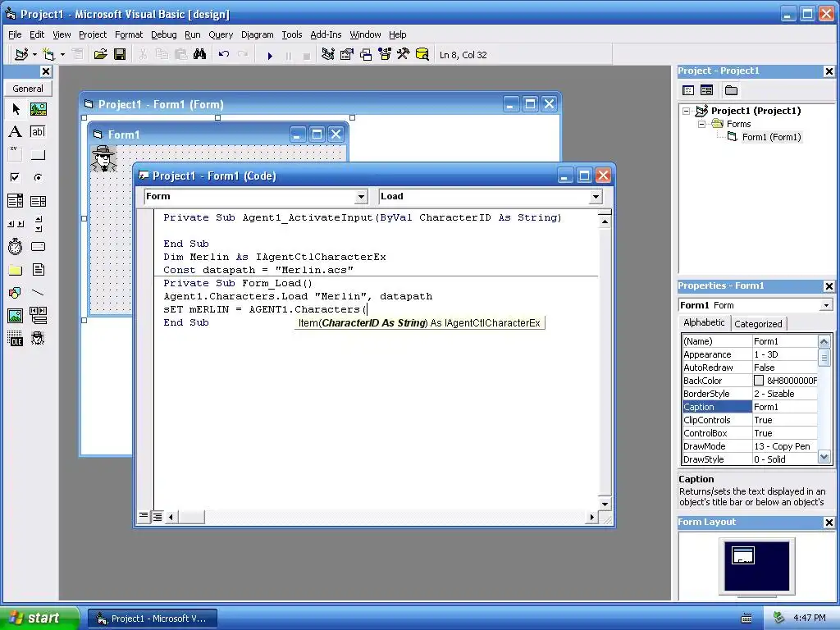Open the Object Browser toolbar icon
The height and width of the screenshot is (630, 840).
pos(385,55)
